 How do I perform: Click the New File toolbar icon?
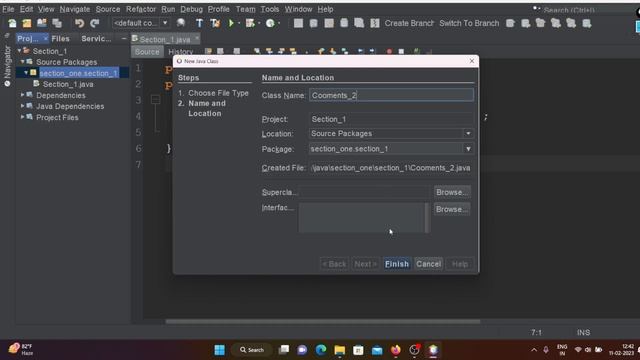click(12, 23)
